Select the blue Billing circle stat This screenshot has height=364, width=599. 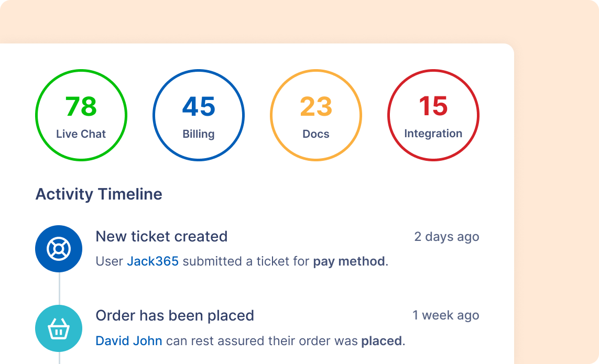(199, 115)
